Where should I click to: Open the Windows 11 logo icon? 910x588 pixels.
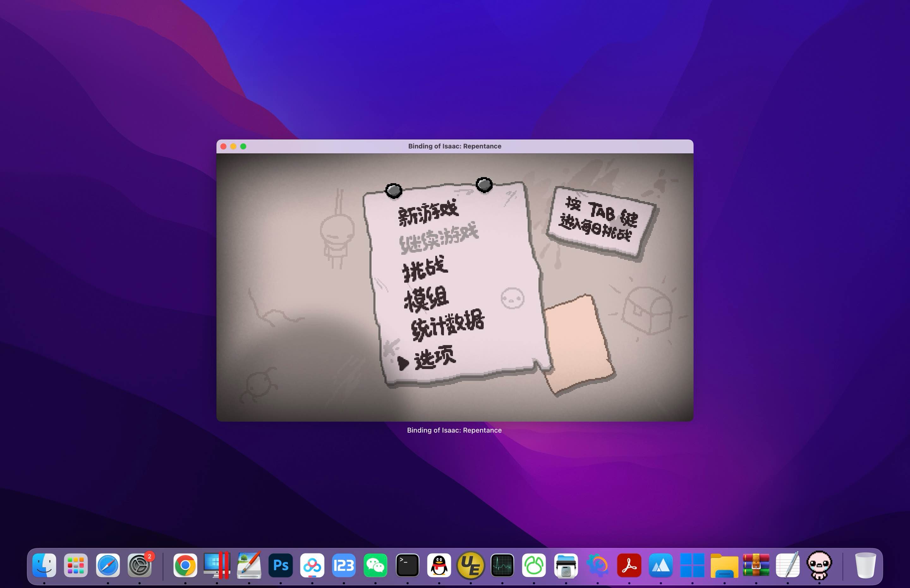692,565
